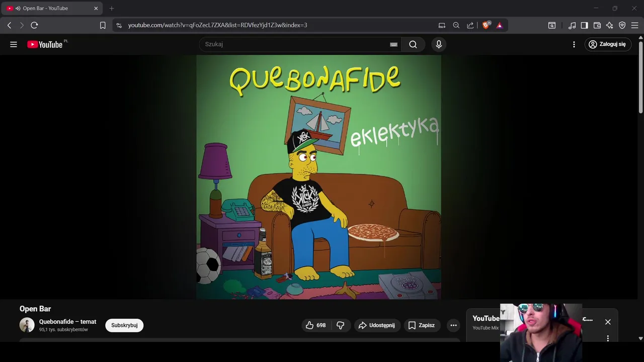Close the Open Bar - YouTube tab
The height and width of the screenshot is (362, 644).
(x=96, y=8)
